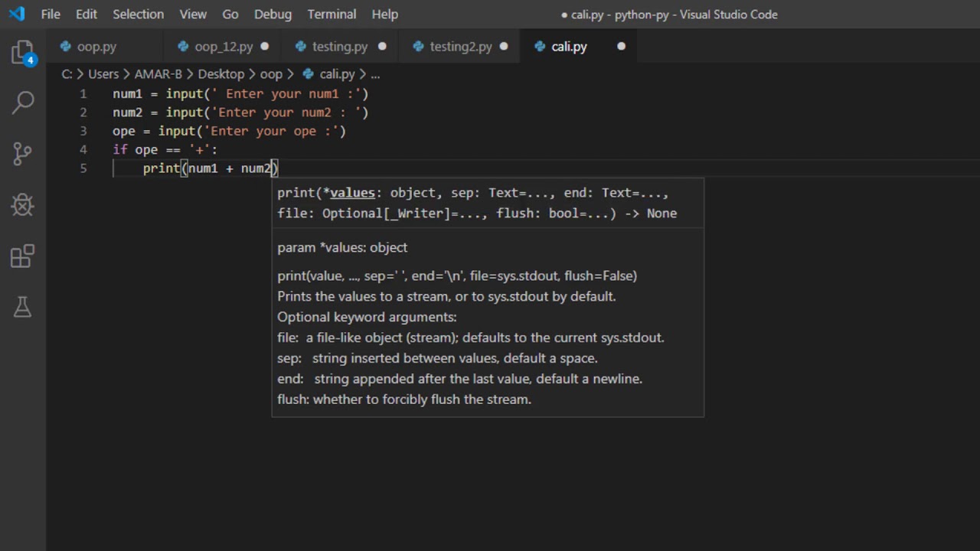The image size is (980, 551).
Task: Open the Explorer icon in activity bar
Action: click(x=23, y=53)
